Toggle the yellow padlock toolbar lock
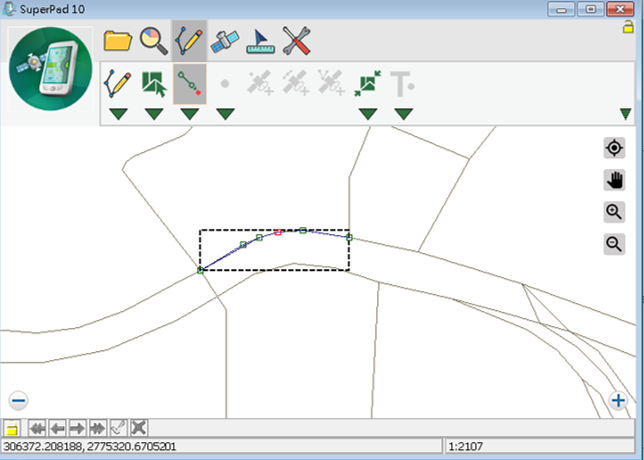Screen dimensions: 644x460 (x=628, y=27)
